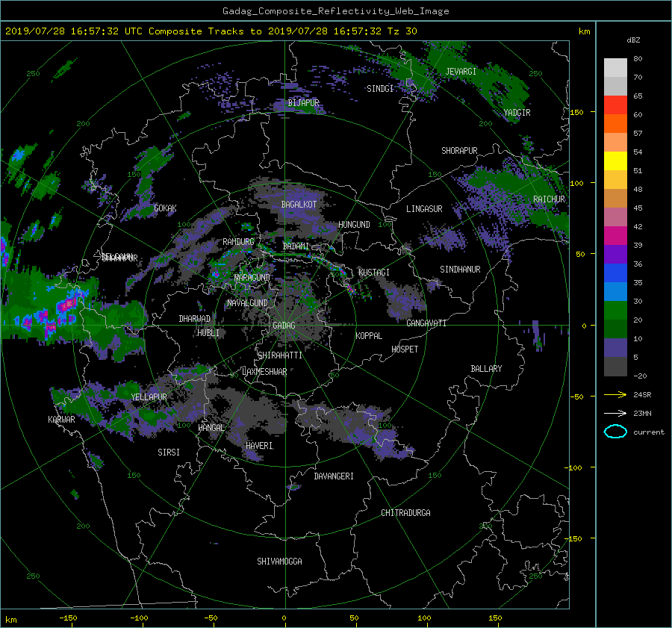Click the 24SR legend text
Viewport: 672px width, 628px height.
pos(642,395)
